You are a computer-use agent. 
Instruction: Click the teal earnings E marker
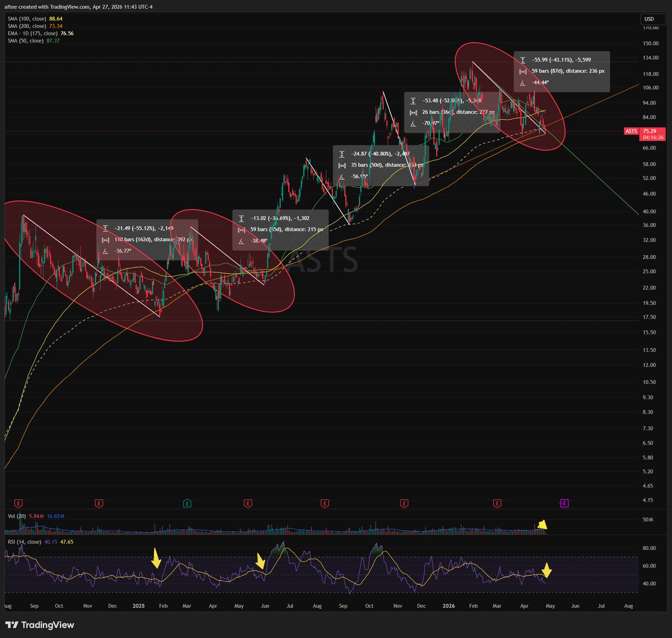pyautogui.click(x=187, y=503)
